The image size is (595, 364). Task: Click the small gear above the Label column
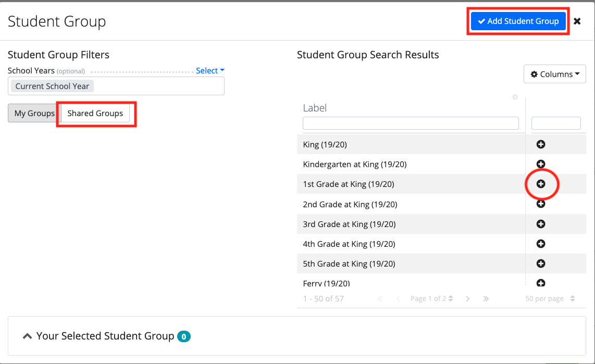pos(515,97)
